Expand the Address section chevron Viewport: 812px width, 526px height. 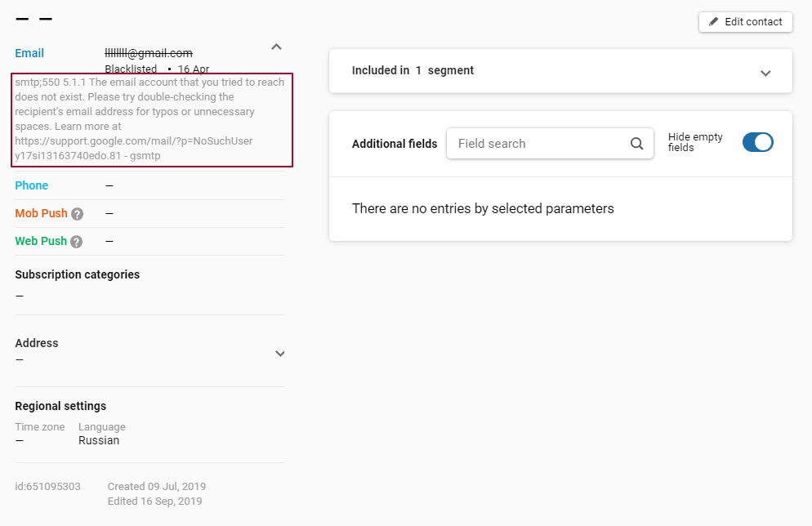280,354
